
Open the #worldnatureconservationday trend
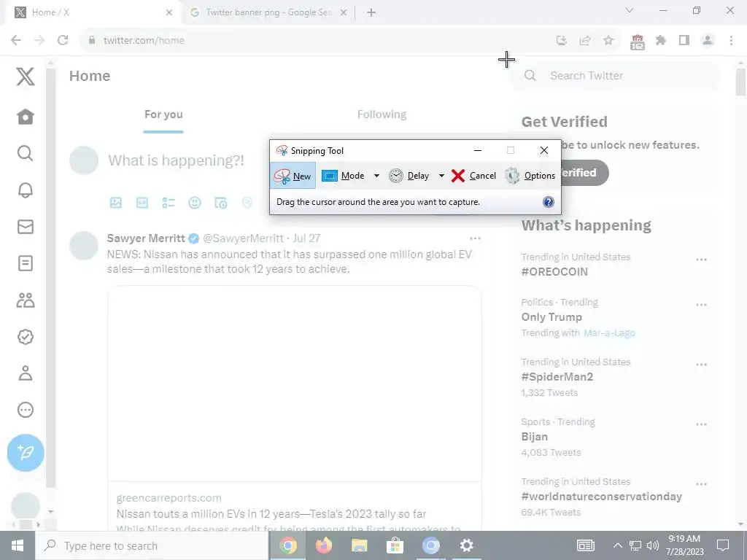click(x=602, y=496)
